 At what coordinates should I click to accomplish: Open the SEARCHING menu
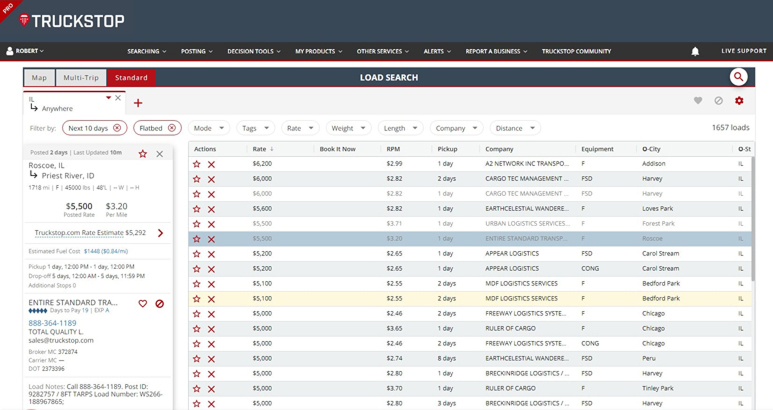point(147,51)
